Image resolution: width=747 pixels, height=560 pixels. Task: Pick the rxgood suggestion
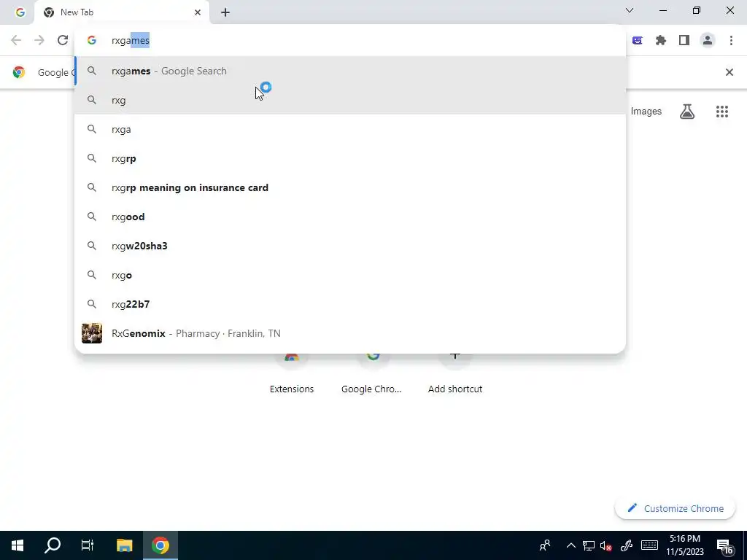pos(350,217)
